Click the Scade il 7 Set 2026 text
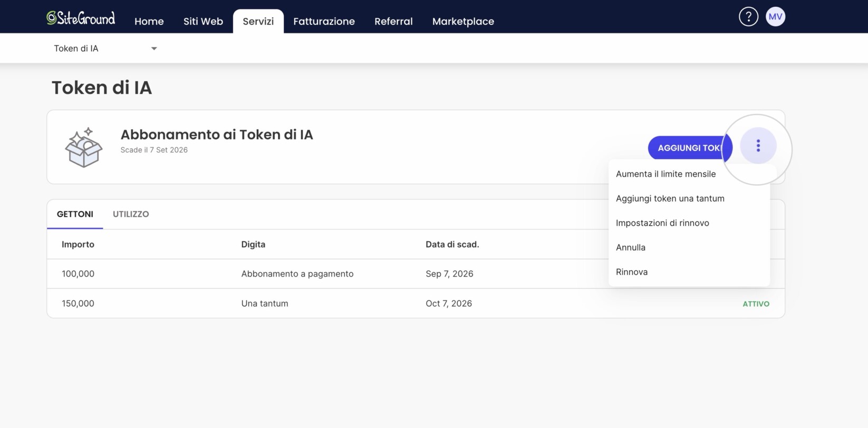Screen dimensions: 868x428 (x=154, y=150)
